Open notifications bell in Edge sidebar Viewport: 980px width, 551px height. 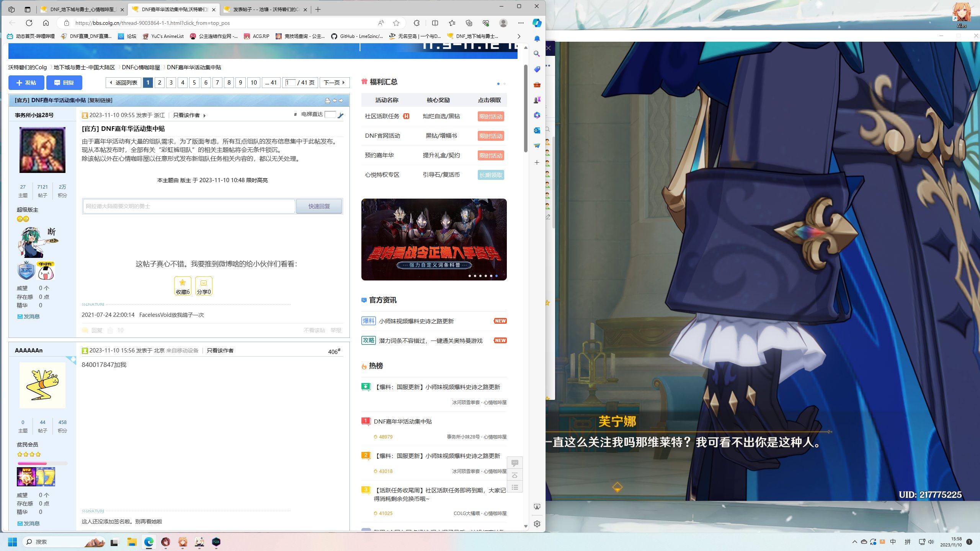(537, 39)
